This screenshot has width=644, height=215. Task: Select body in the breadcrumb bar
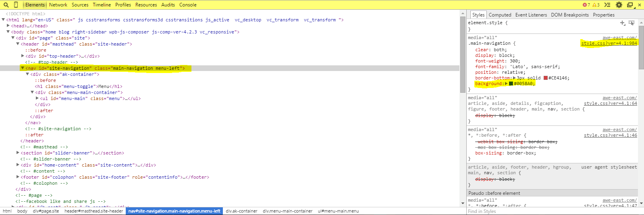[22, 211]
